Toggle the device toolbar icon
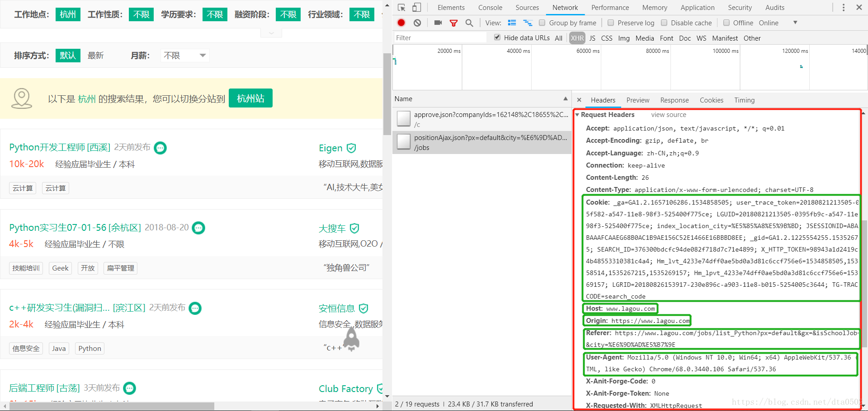The height and width of the screenshot is (411, 868). [416, 8]
